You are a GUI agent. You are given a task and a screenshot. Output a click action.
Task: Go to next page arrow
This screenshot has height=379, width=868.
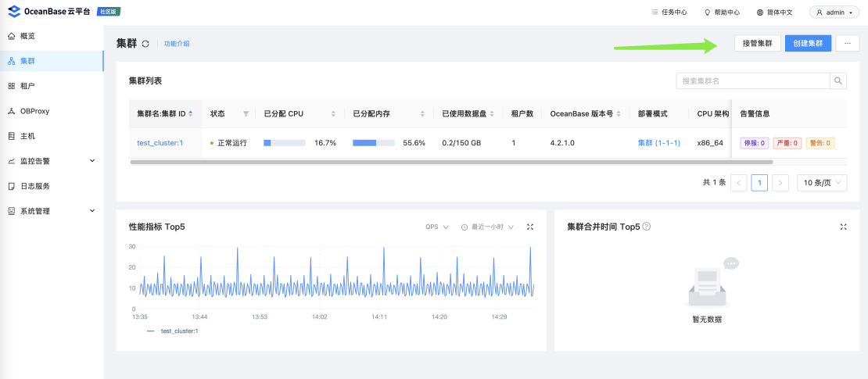(x=780, y=183)
